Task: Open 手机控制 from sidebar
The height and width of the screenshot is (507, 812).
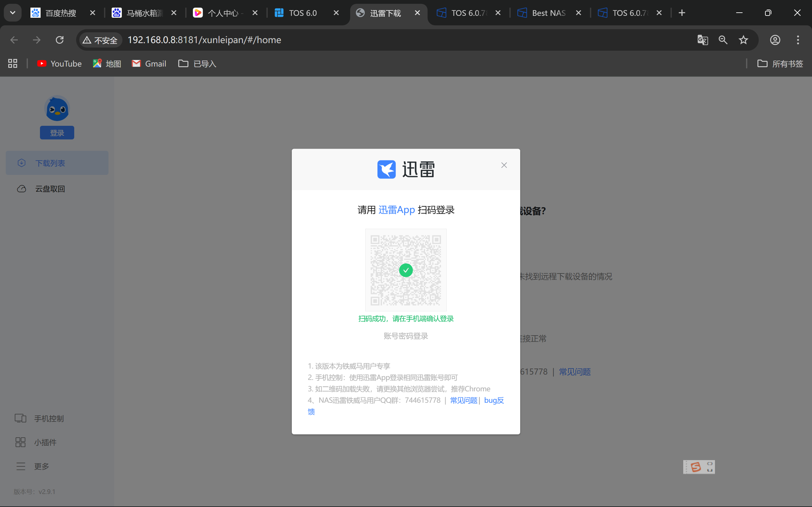Action: tap(49, 419)
